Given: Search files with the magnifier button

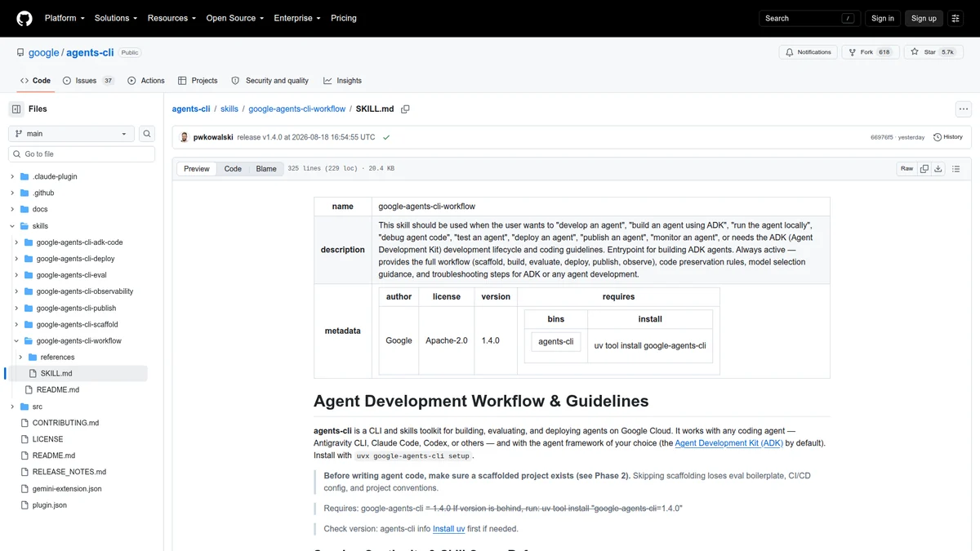Looking at the screenshot, I should 147,133.
